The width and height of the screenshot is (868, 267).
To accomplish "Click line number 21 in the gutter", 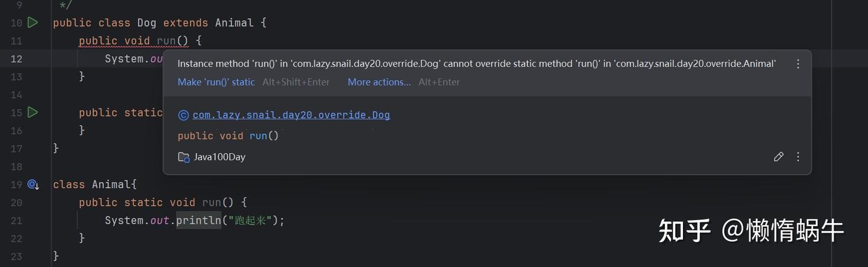I will [x=16, y=221].
